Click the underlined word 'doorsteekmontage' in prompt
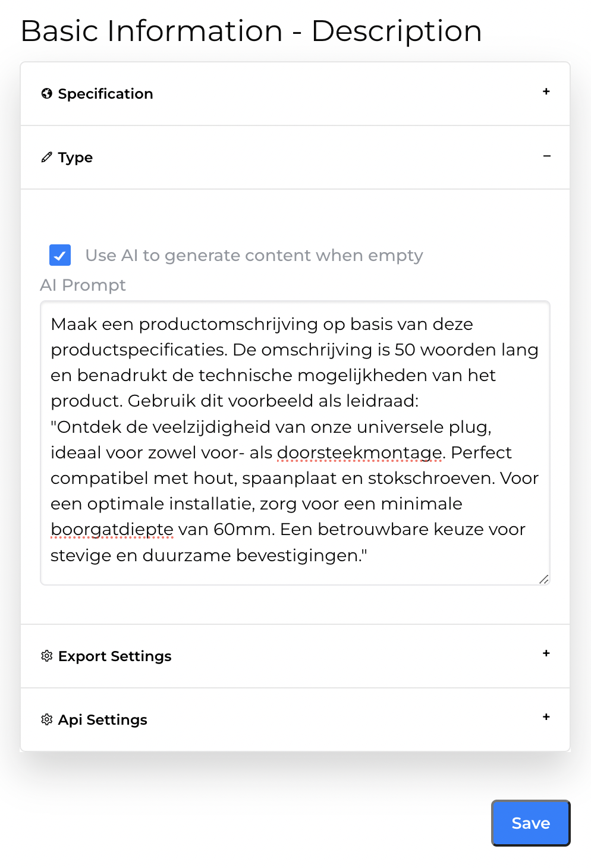This screenshot has width=591, height=868. pos(359,452)
